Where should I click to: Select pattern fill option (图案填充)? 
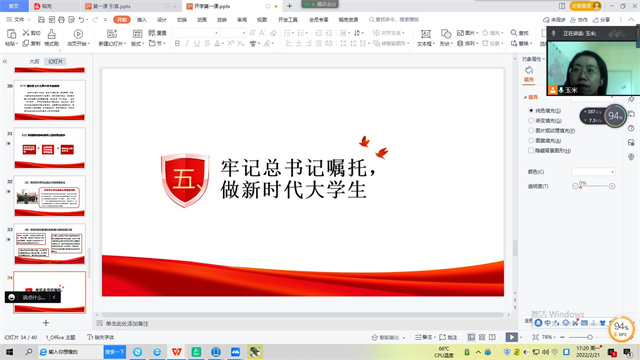544,140
